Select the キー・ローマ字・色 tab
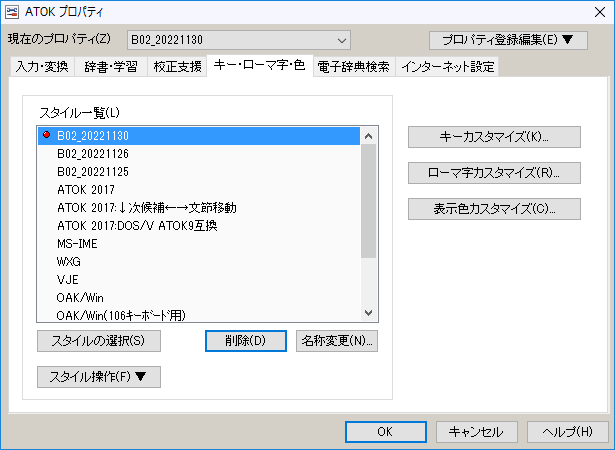The width and height of the screenshot is (615, 450). 259,66
